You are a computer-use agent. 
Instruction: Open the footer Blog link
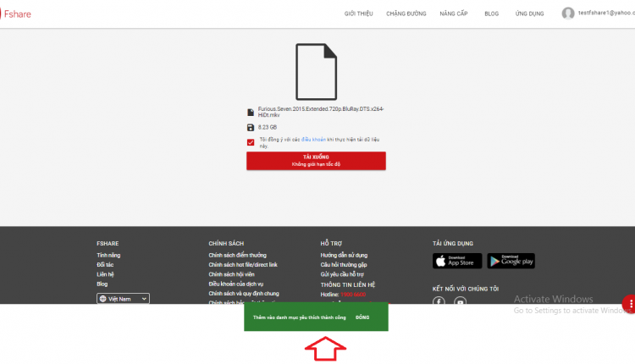[102, 284]
